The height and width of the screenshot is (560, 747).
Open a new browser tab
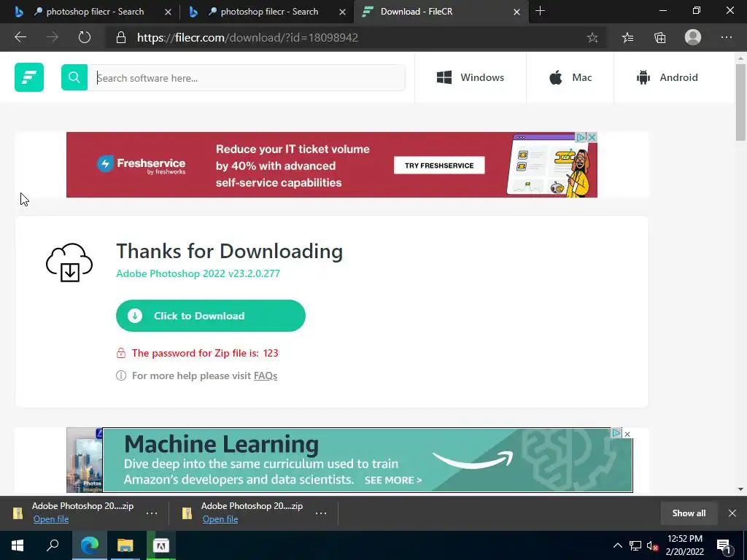click(540, 11)
